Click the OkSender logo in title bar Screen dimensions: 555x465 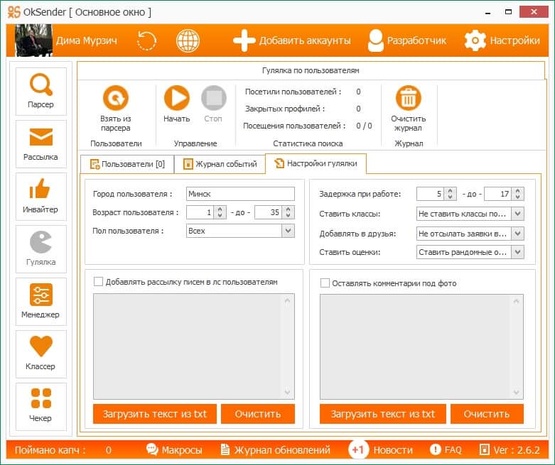pos(14,12)
